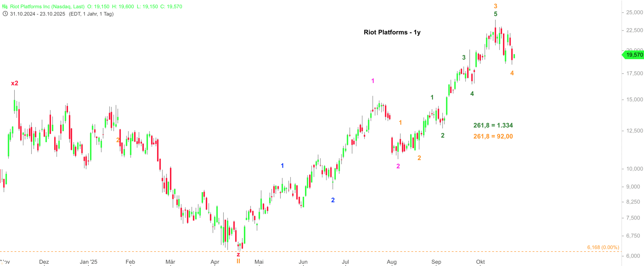This screenshot has height=266, width=644.
Task: Select the blue wave 1 label
Action: pyautogui.click(x=282, y=166)
